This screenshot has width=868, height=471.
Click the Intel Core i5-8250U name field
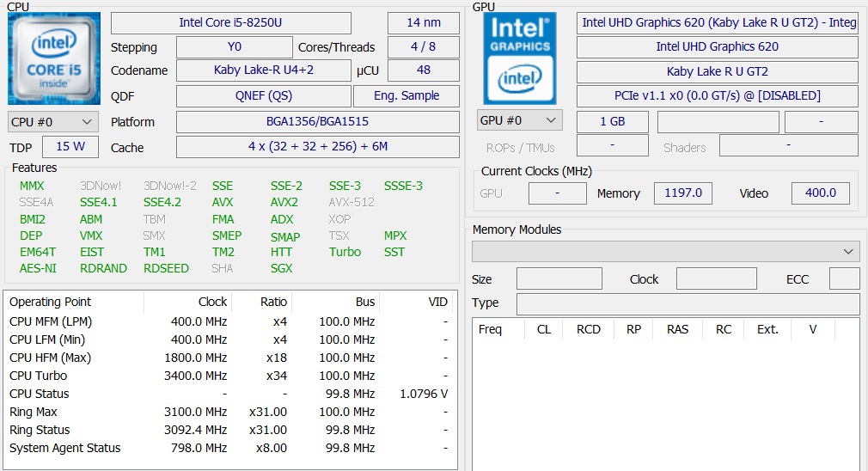point(230,22)
